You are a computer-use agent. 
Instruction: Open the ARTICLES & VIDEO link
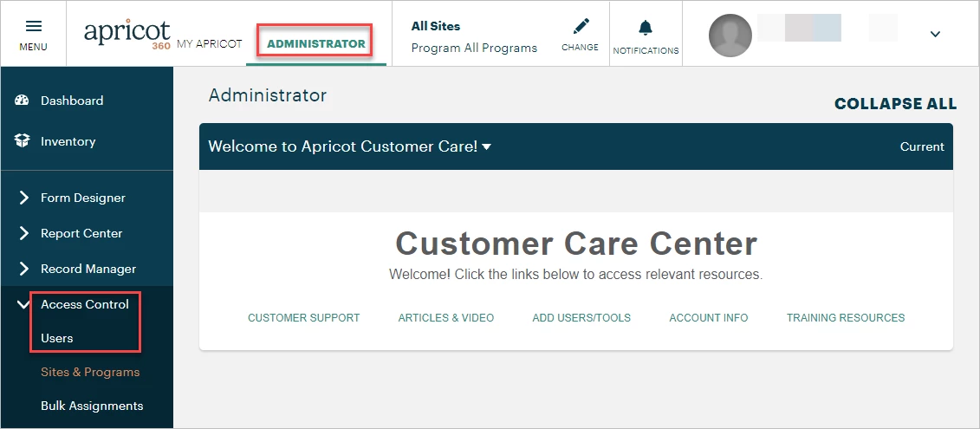[x=446, y=318]
